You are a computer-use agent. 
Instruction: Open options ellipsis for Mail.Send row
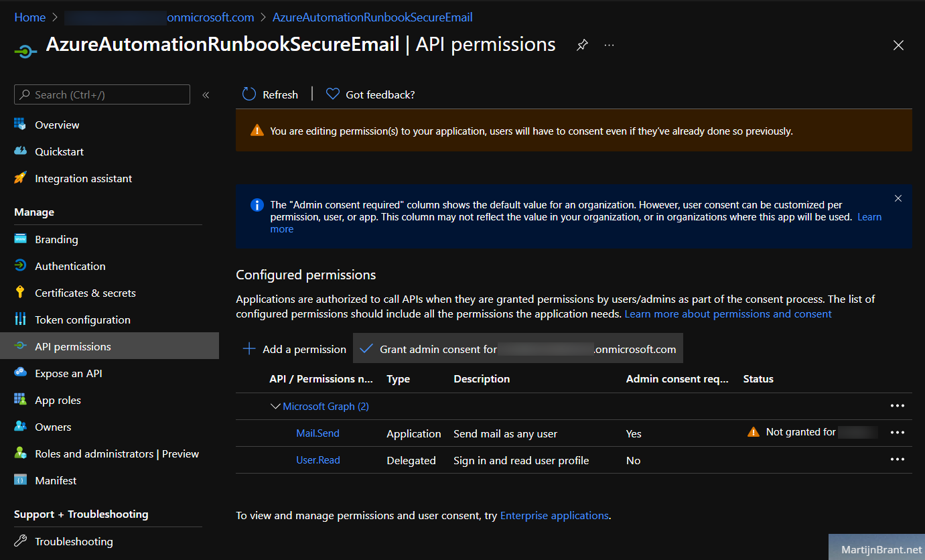(898, 433)
